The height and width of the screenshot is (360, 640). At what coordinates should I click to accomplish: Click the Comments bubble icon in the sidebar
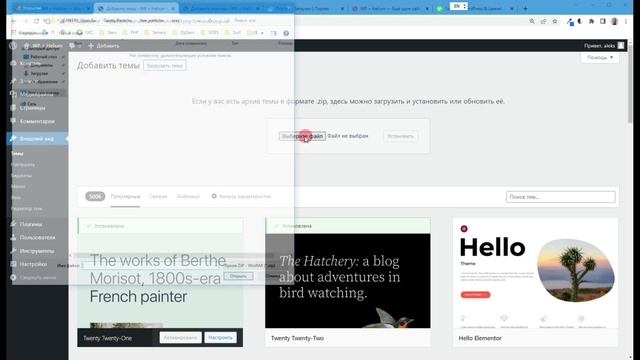pos(13,121)
